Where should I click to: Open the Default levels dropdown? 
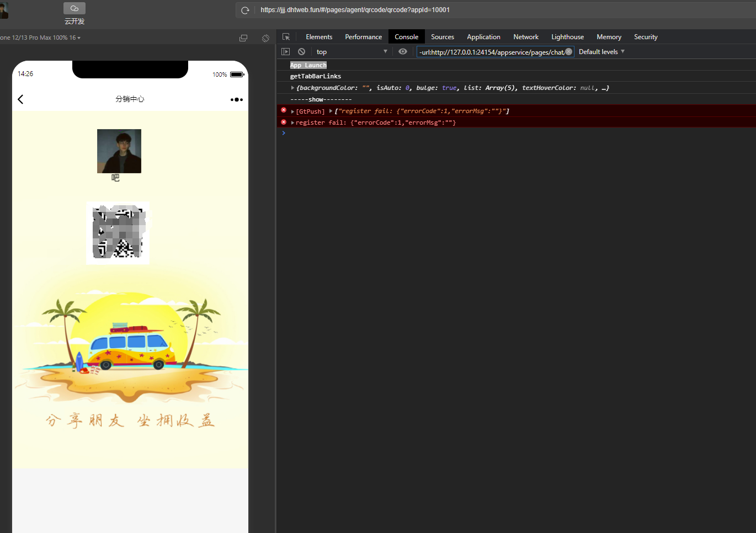pos(601,52)
